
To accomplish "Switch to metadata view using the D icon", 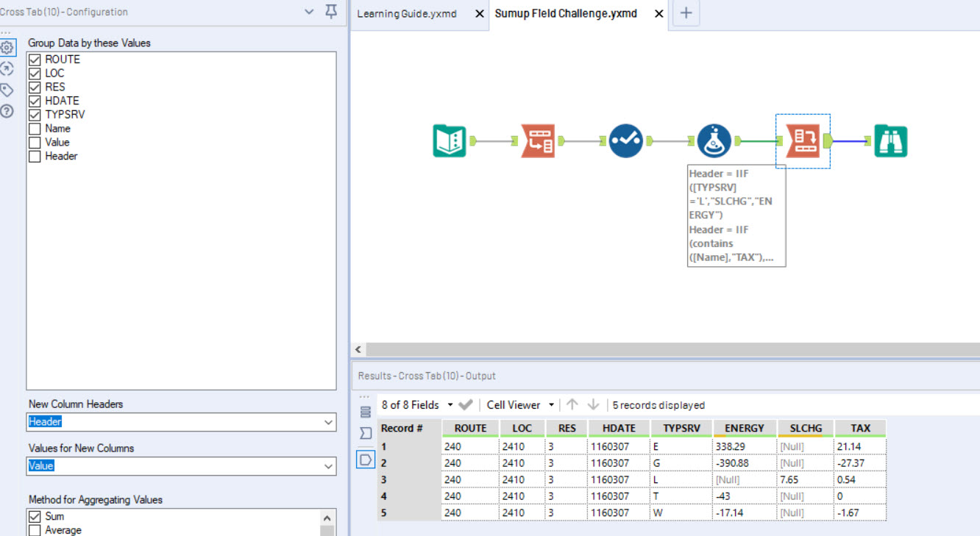I will tap(365, 457).
